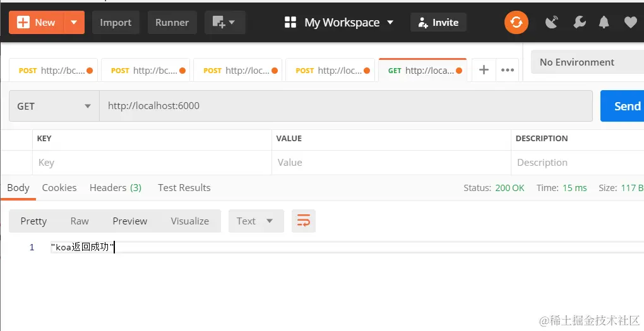Click the 200 OK status text
644x331 pixels.
(510, 188)
